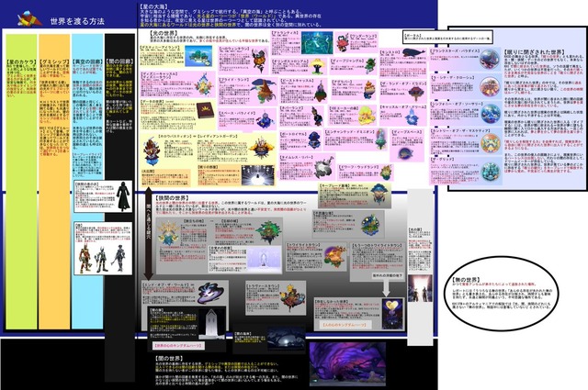Viewport: 588px width, 390px height.
Task: Open the white tower memorial image
Action: (211, 323)
